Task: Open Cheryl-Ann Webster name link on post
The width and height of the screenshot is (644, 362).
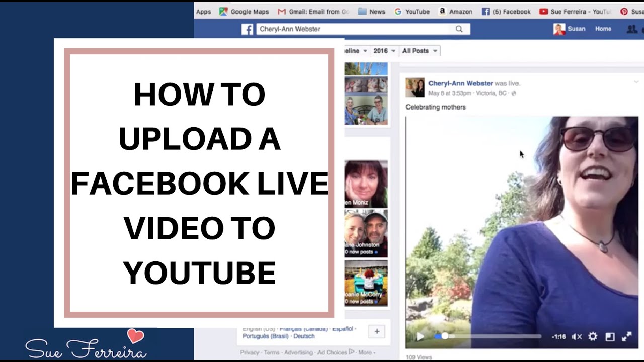Action: 460,83
